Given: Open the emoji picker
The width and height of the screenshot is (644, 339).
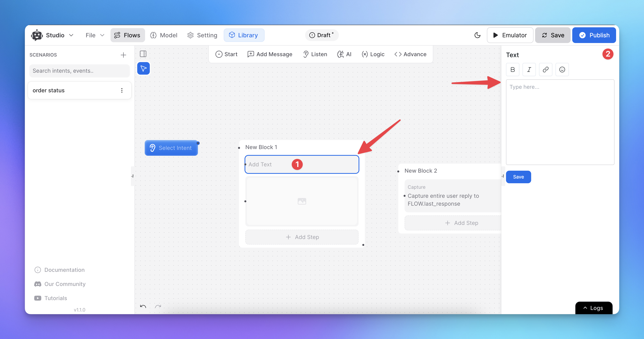Looking at the screenshot, I should 562,70.
